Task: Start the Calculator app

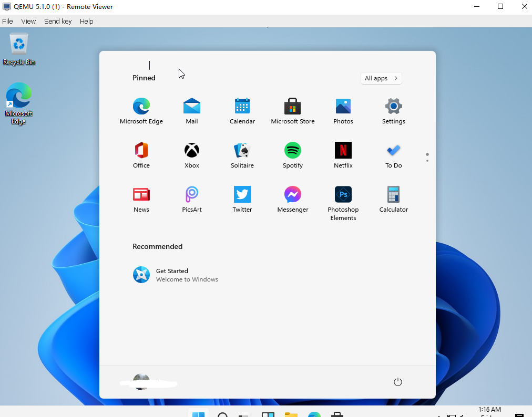Action: point(393,199)
